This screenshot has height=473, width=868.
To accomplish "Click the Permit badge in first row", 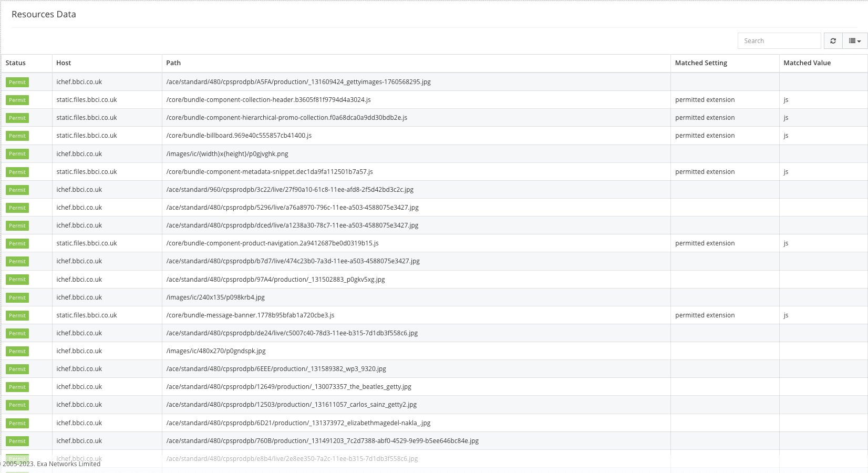I will [17, 83].
